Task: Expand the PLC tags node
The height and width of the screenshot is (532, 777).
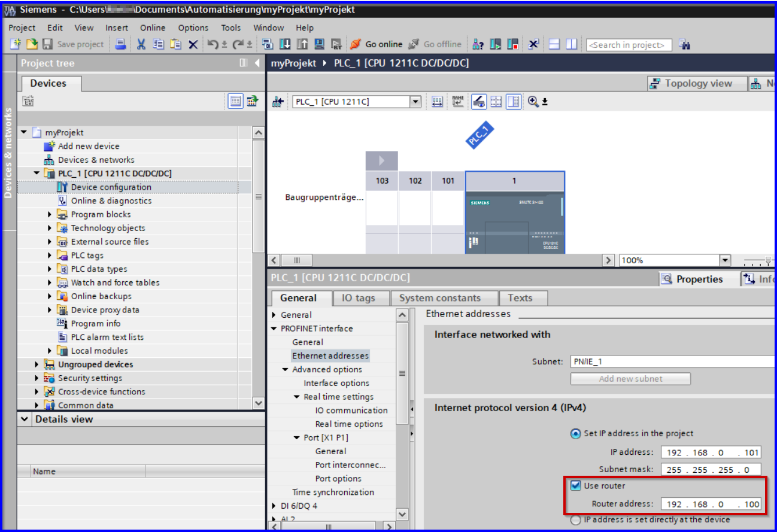Action: [50, 256]
